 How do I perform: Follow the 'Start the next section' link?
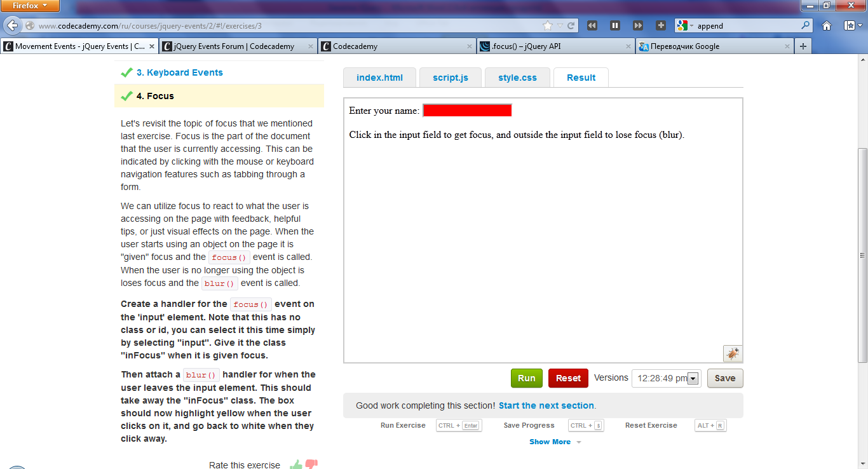546,405
